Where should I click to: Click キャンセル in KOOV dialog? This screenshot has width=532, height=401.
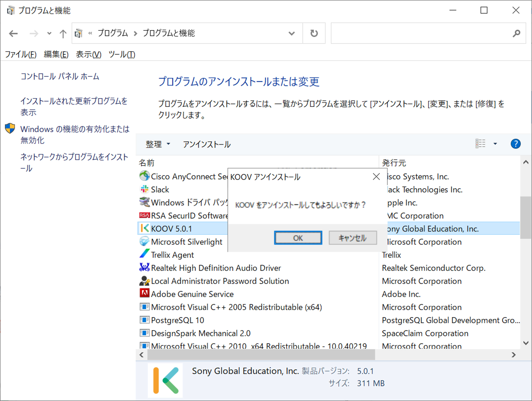click(353, 238)
